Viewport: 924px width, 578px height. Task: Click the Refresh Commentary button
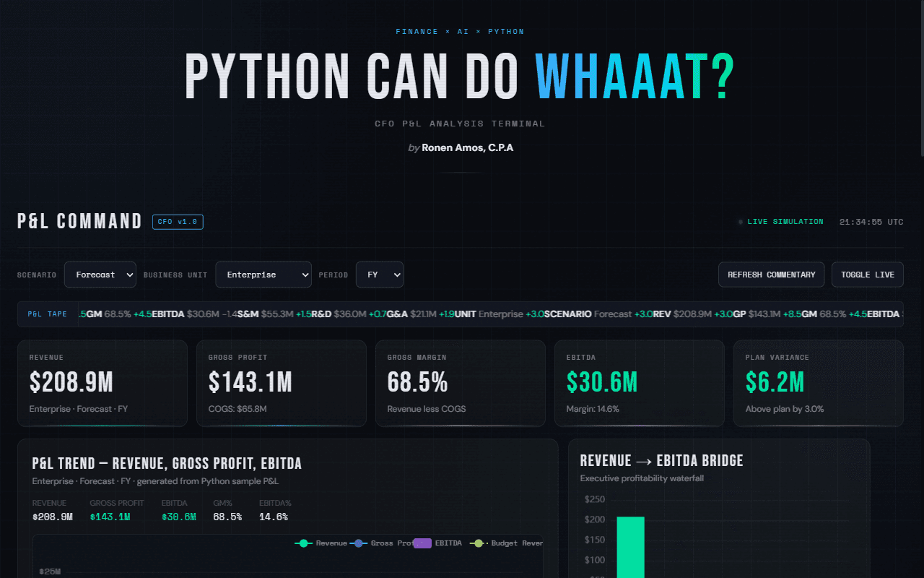click(771, 275)
